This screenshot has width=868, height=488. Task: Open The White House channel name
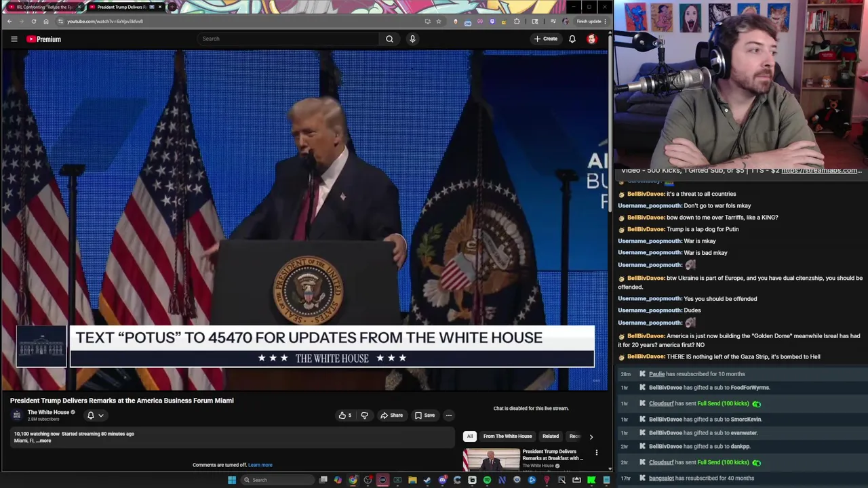pyautogui.click(x=48, y=412)
